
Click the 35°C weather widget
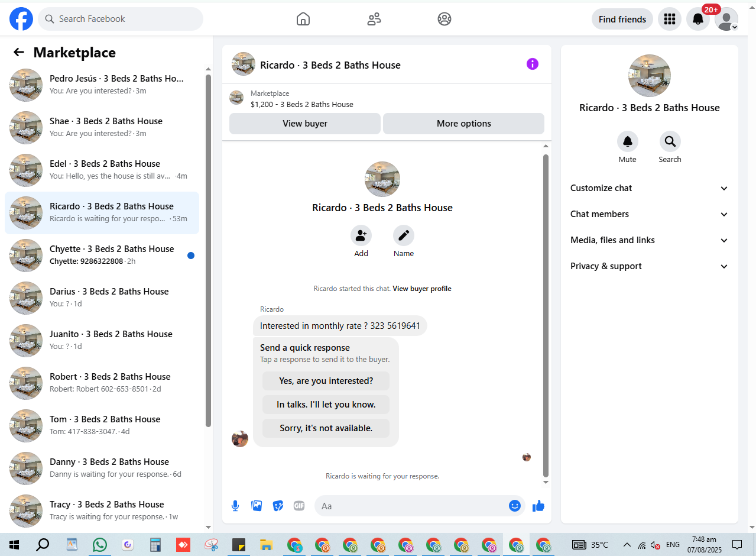click(x=590, y=545)
